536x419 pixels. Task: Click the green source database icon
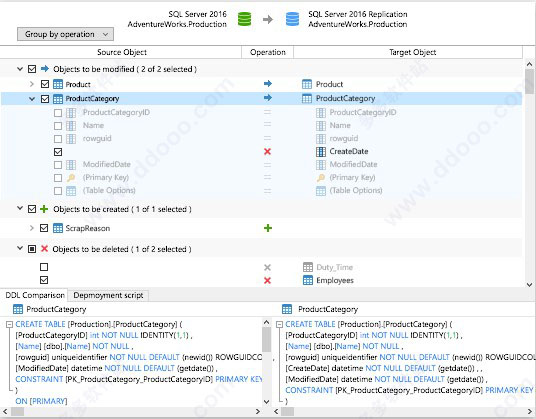(x=244, y=19)
